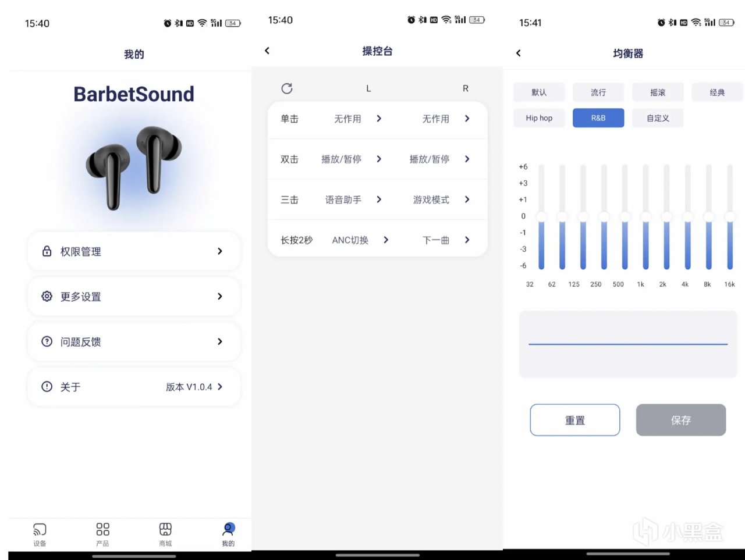Click the 重置 reset button
This screenshot has height=560, width=745.
coord(575,420)
